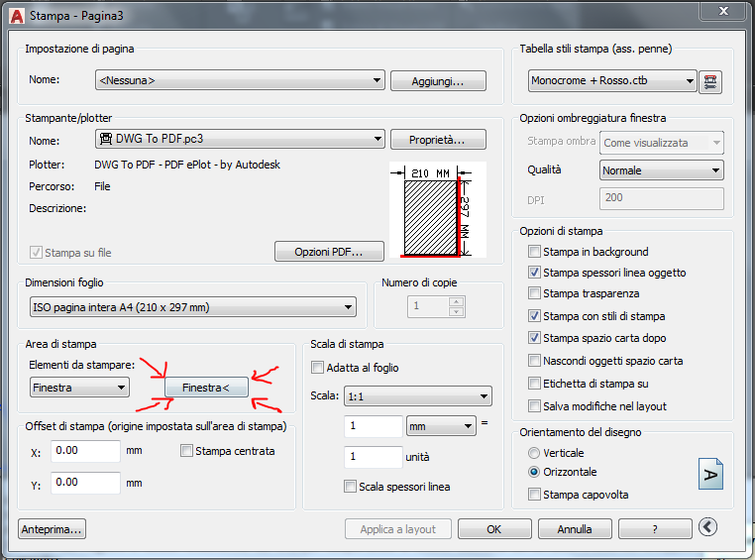
Task: Open page setup Nome dropdown <Nessuna>
Action: (x=240, y=80)
